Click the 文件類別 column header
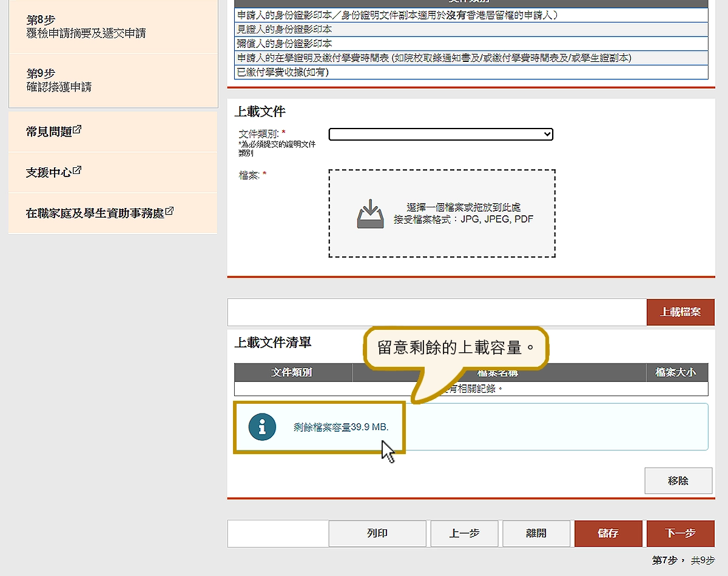Viewport: 728px width, 576px height. (x=292, y=372)
